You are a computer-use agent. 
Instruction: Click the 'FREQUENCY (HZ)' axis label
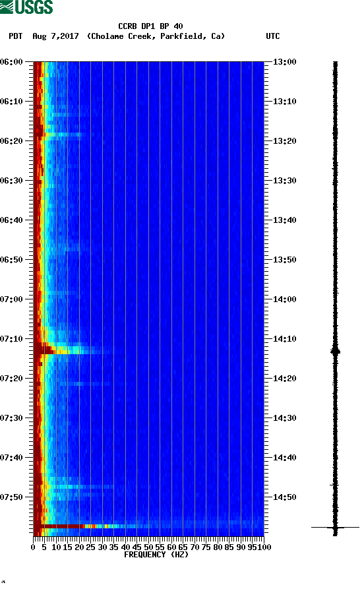tap(156, 555)
